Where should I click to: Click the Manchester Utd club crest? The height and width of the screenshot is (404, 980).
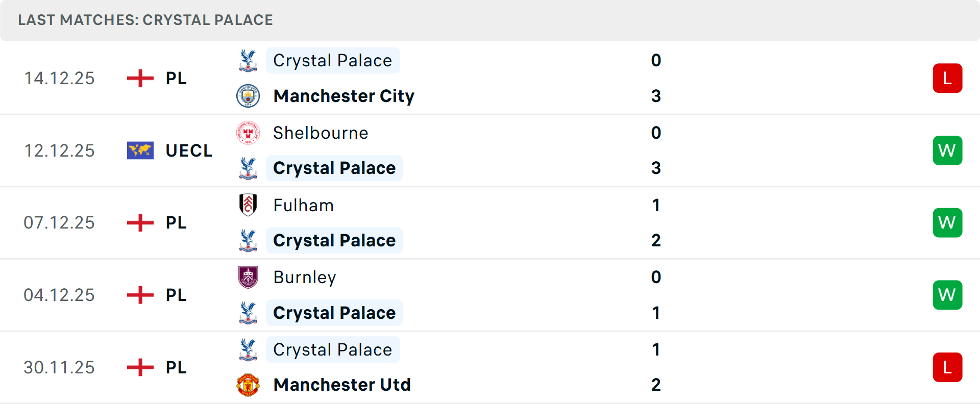point(248,385)
